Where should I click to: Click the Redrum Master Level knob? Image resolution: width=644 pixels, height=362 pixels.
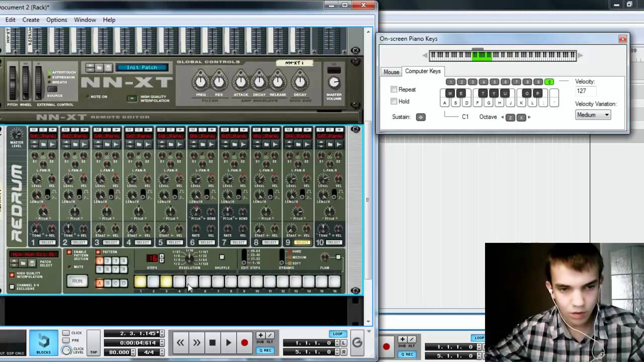click(17, 134)
